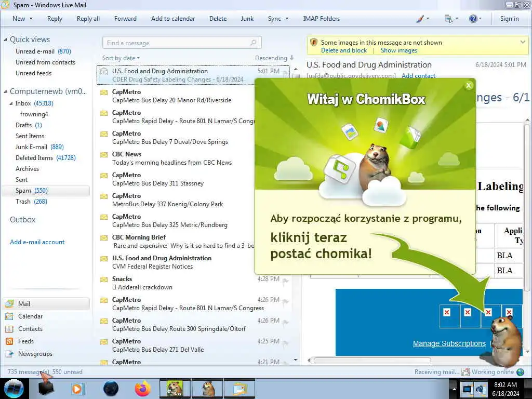Click the search magnifier in Find a message

(x=253, y=43)
